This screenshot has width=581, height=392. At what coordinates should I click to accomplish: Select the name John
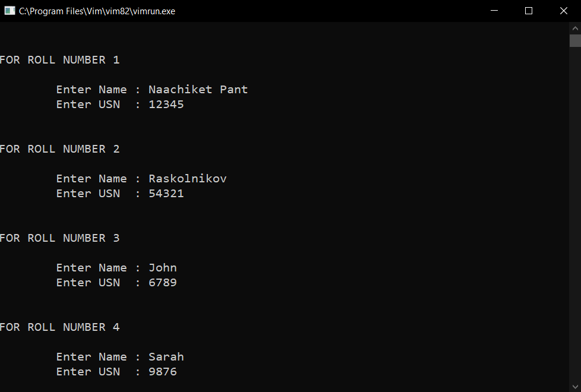coord(162,267)
